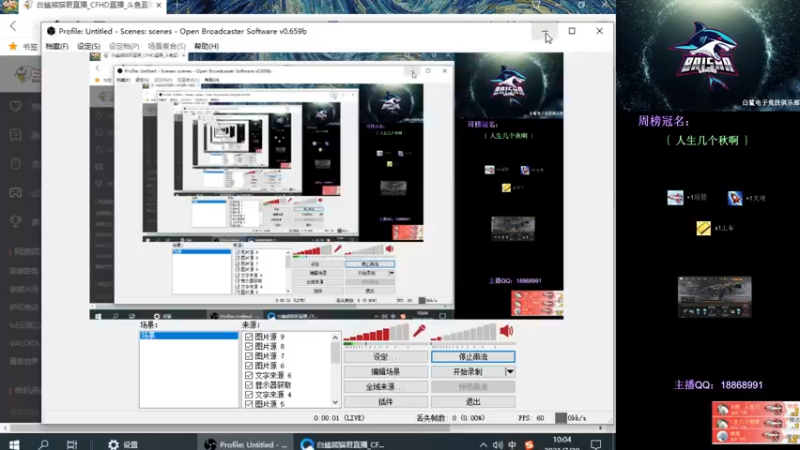Click the mouse icon in browser sidebar
Screen dimensions: 800x450
pos(16,164)
